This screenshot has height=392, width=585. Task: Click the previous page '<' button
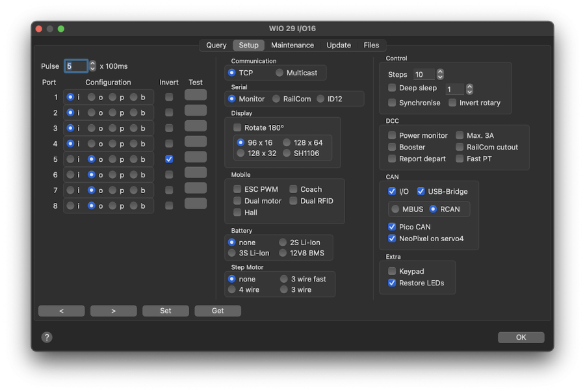coord(62,311)
